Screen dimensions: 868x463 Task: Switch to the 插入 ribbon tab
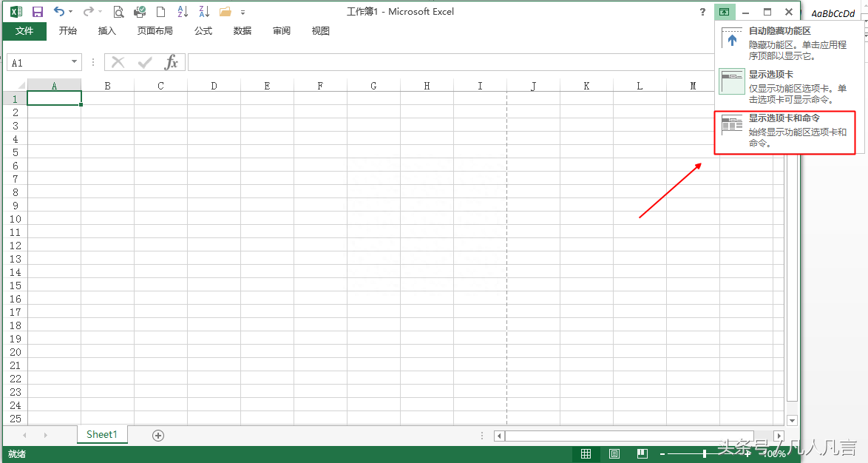point(107,30)
